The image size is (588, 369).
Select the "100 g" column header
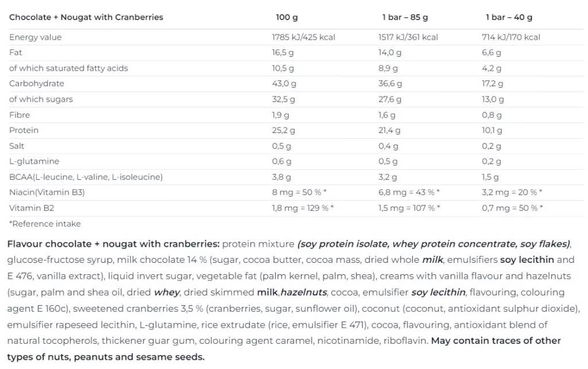point(287,17)
